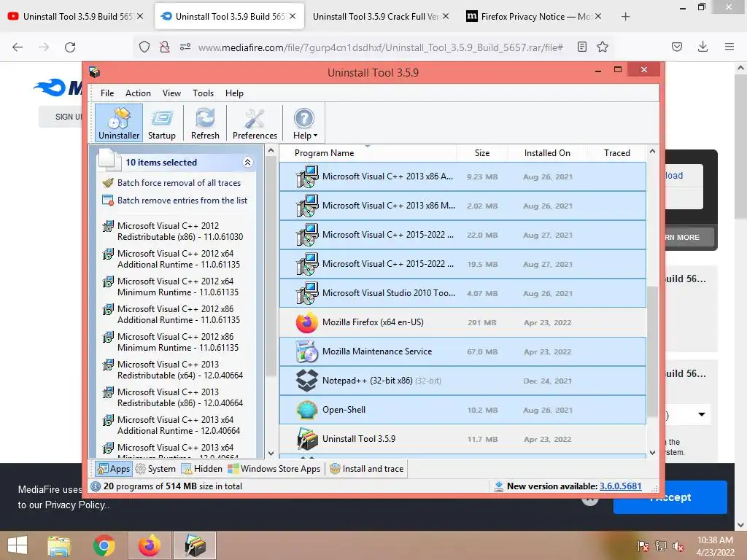Switch to the Hidden tab
747x560 pixels.
202,469
